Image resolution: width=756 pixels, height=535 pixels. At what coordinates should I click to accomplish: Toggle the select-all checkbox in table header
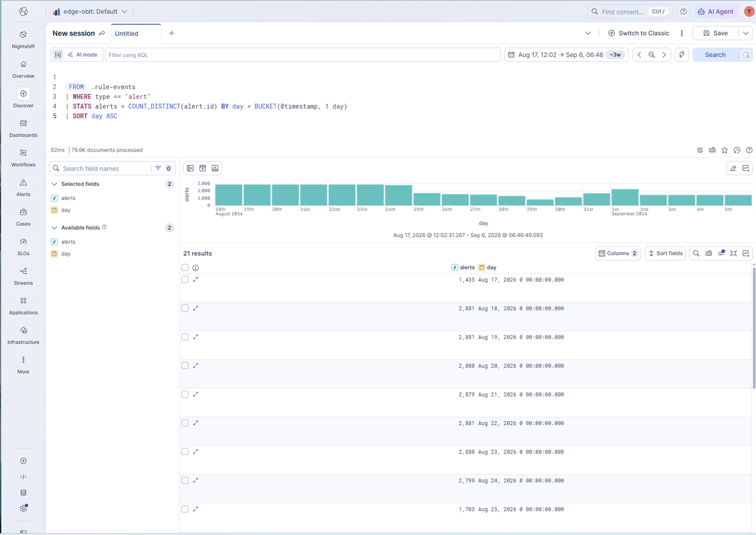pos(185,268)
